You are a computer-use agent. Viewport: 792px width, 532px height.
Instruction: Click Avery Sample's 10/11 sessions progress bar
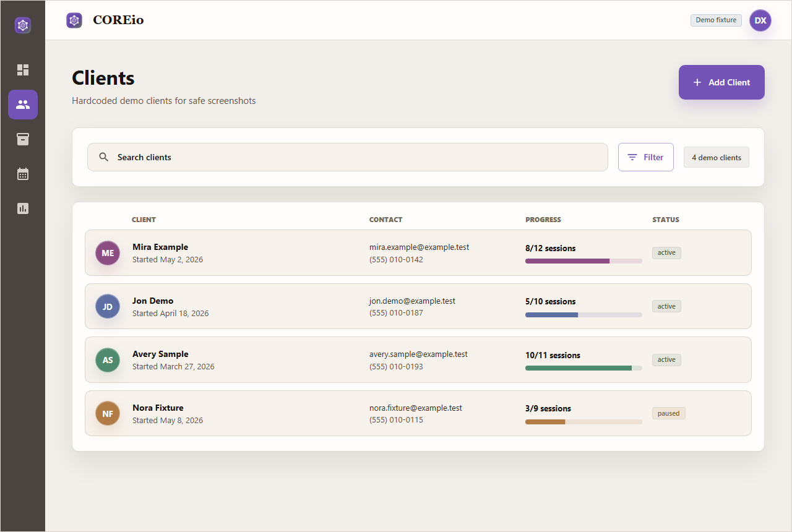coord(583,368)
